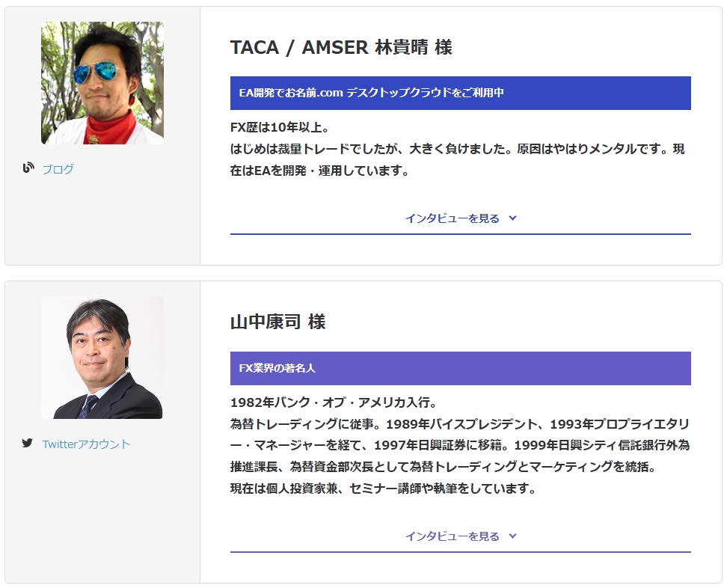The width and height of the screenshot is (727, 588).
Task: Open the ブログ link
Action: 58,169
